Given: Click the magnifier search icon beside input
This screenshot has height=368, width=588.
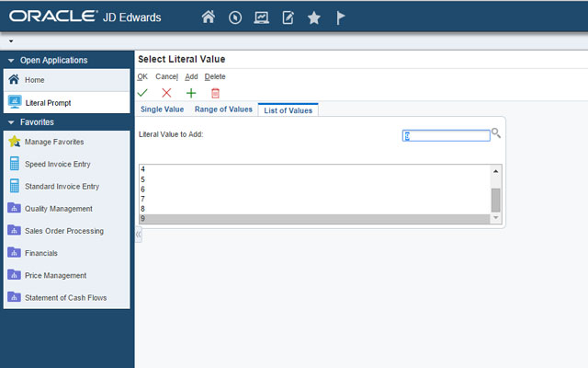Looking at the screenshot, I should pos(496,132).
